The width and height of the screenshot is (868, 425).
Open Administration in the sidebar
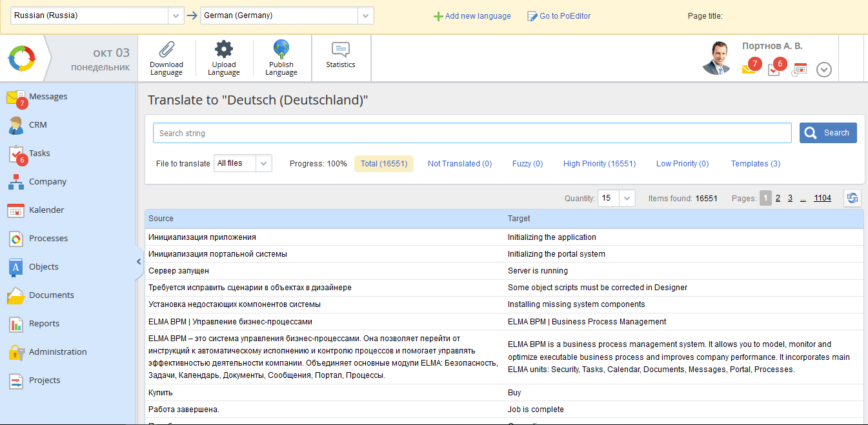pos(57,352)
